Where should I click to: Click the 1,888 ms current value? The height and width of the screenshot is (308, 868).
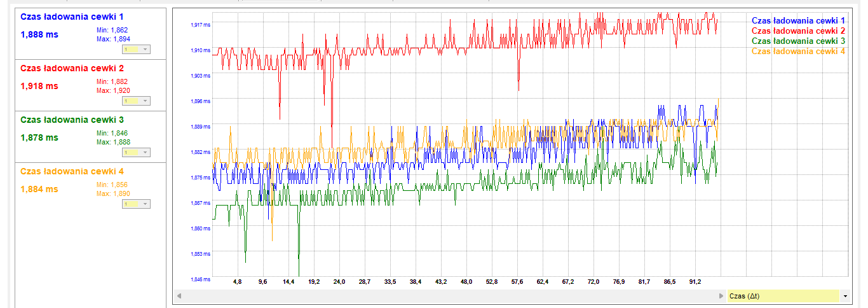click(x=39, y=34)
